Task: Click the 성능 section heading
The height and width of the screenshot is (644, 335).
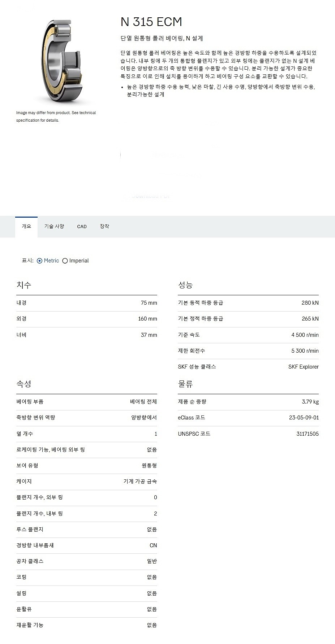Action: pyautogui.click(x=185, y=285)
